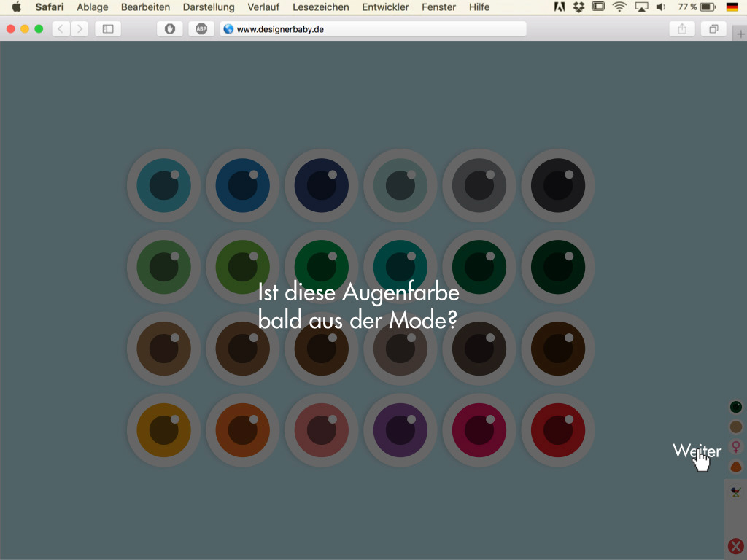Click the baby stroller icon
The width and height of the screenshot is (747, 560).
point(736,491)
